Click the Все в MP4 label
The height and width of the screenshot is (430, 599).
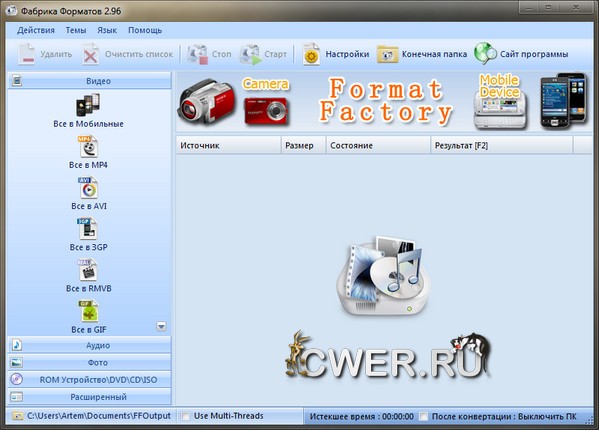tap(88, 165)
